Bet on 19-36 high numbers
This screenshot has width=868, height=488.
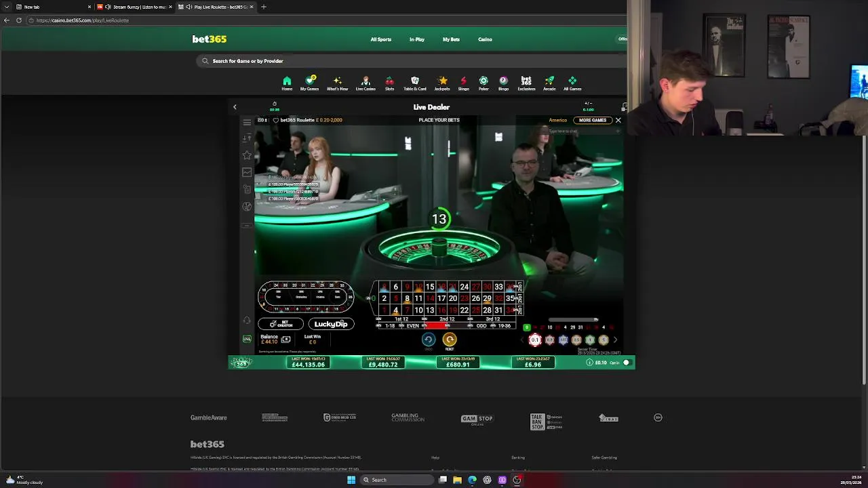click(505, 326)
